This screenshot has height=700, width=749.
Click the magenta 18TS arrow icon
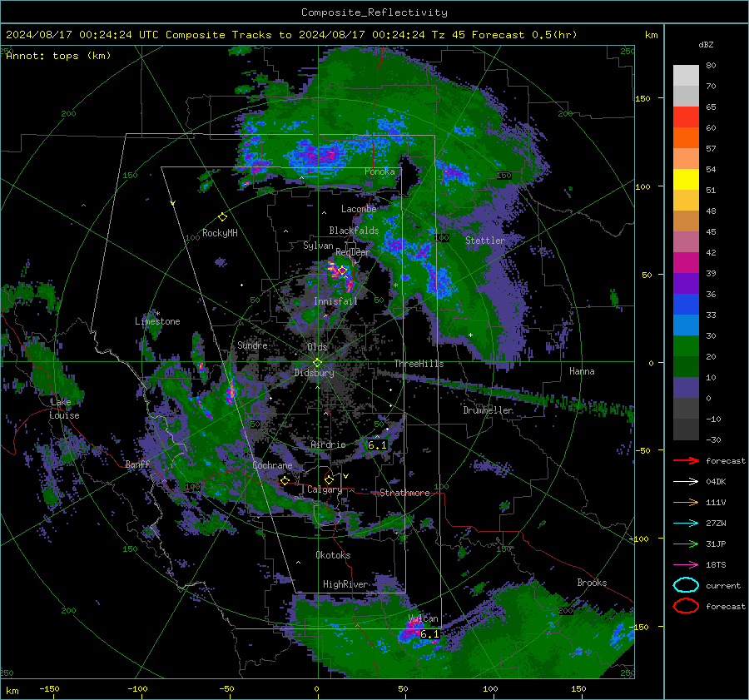point(686,565)
